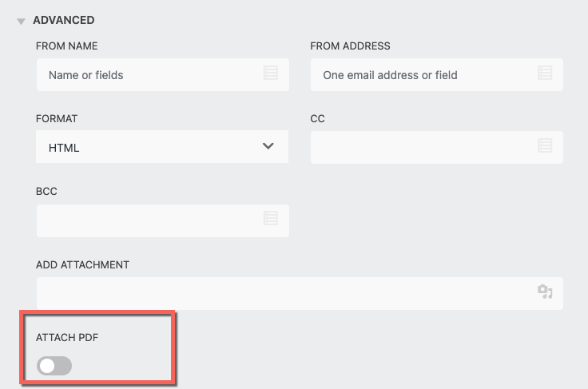This screenshot has height=389, width=588.
Task: Click the BCC label text
Action: click(x=46, y=192)
